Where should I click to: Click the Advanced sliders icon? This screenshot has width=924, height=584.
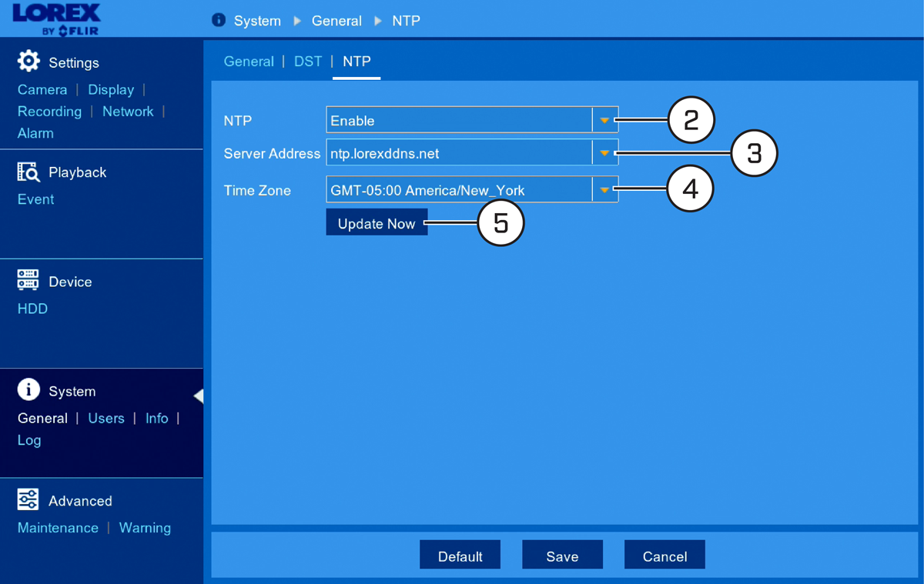pyautogui.click(x=28, y=499)
